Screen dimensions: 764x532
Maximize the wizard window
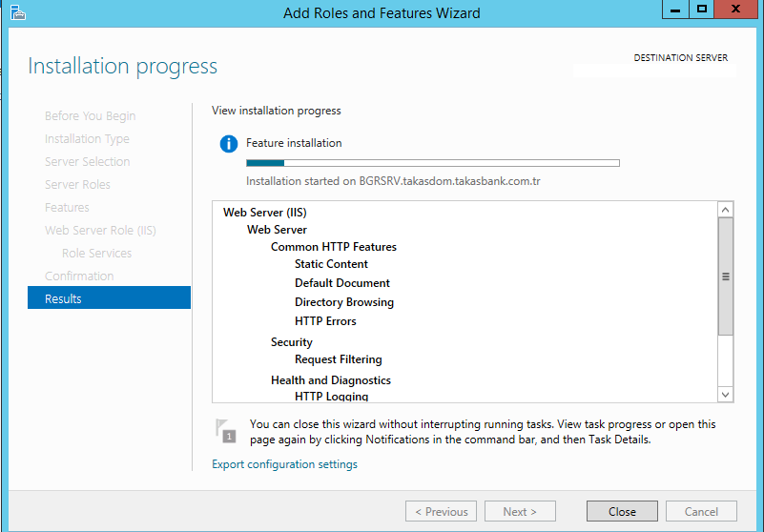tap(702, 10)
